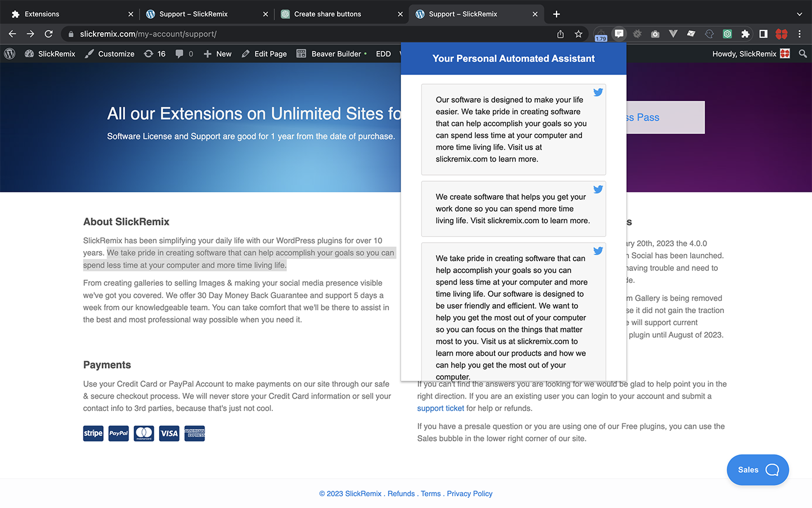Close the Extensions tab
The width and height of the screenshot is (812, 508).
131,14
